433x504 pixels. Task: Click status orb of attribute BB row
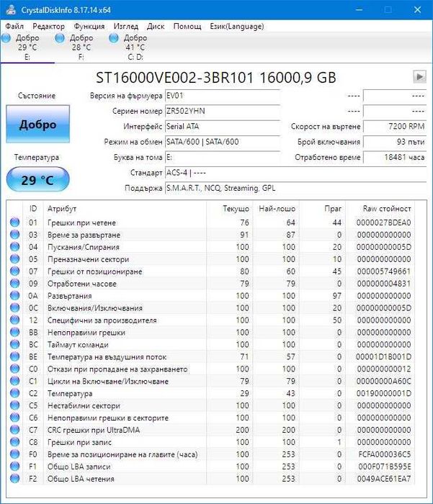(x=15, y=333)
